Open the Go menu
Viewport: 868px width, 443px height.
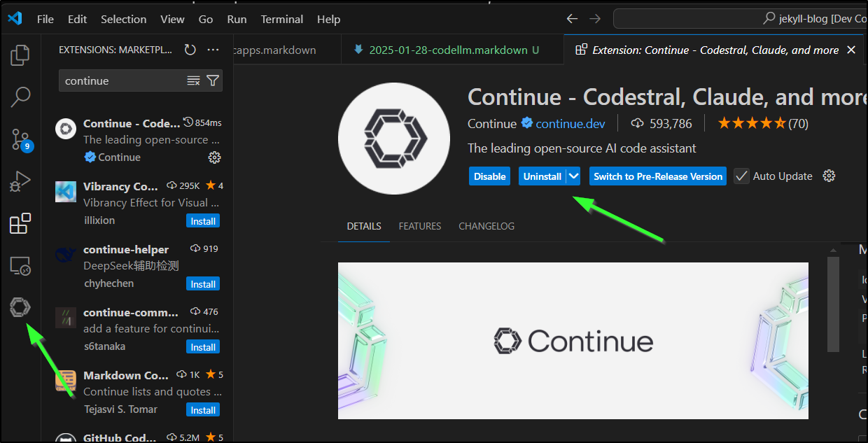pos(206,19)
